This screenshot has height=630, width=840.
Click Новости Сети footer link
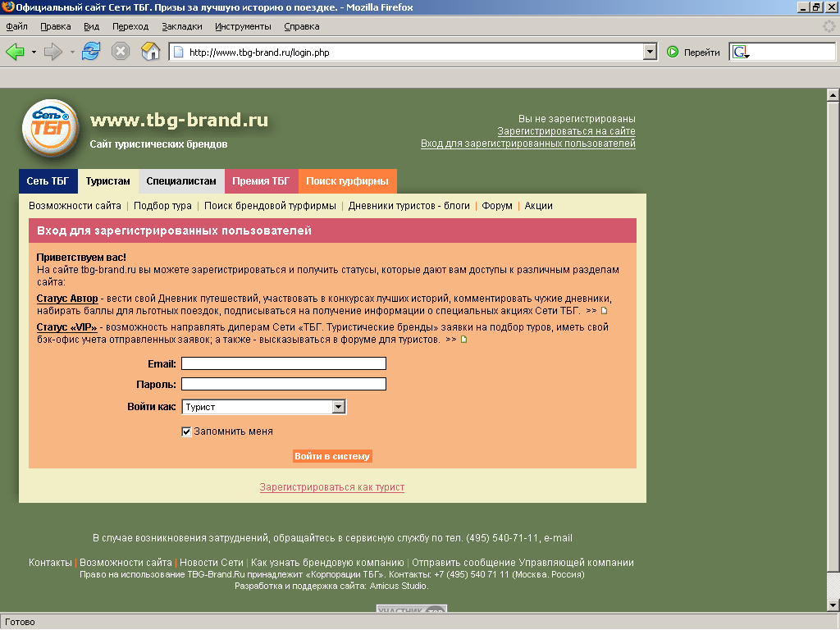coord(212,563)
